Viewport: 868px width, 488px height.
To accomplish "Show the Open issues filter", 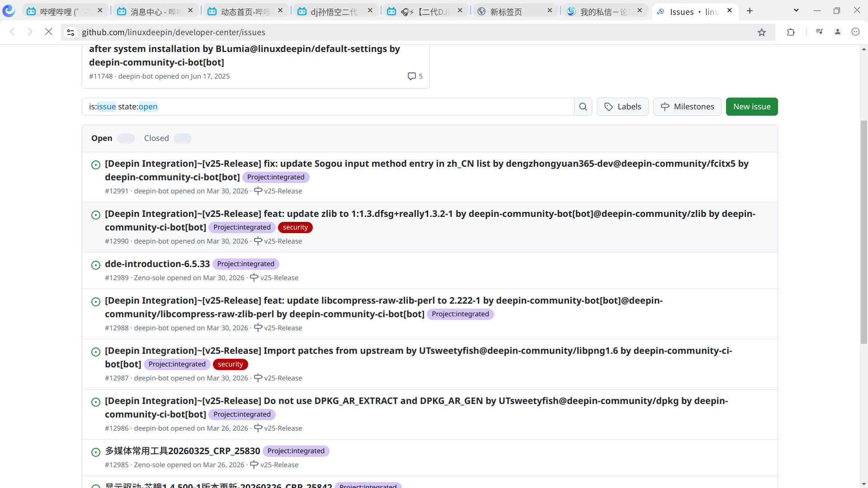I will point(102,138).
